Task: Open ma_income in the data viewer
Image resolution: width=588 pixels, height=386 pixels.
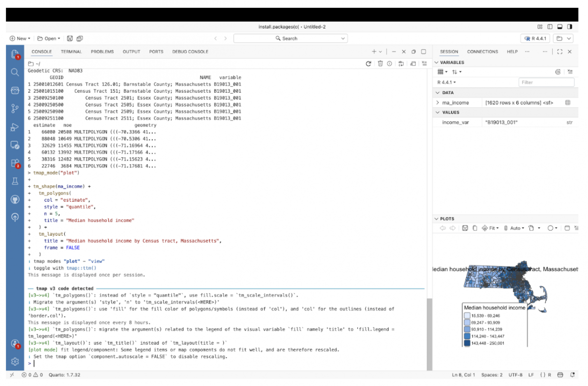Action: click(x=567, y=103)
